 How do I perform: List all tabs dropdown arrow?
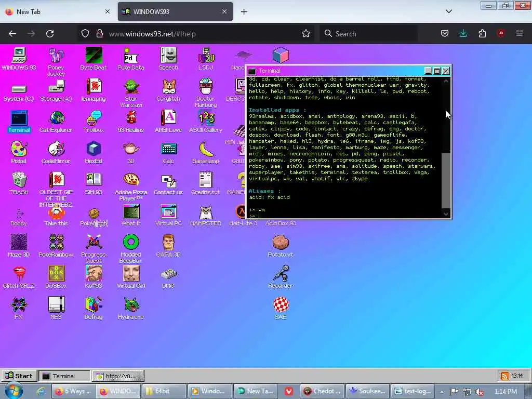click(449, 11)
